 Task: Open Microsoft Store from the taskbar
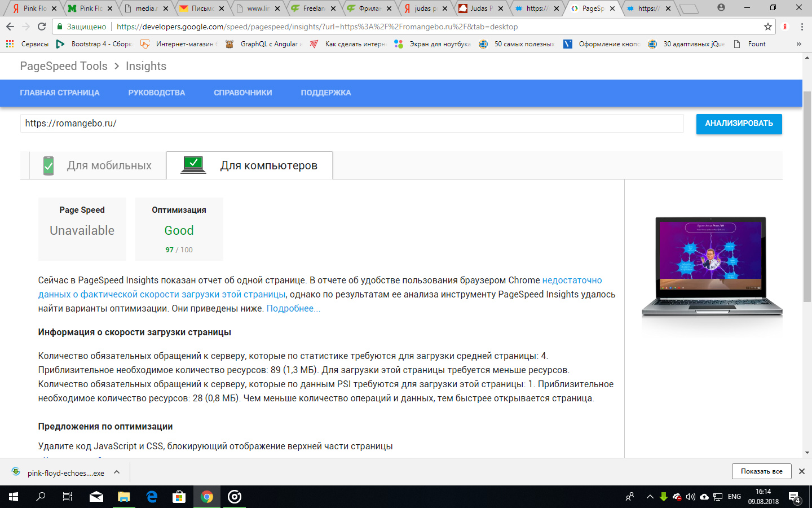[x=179, y=497]
